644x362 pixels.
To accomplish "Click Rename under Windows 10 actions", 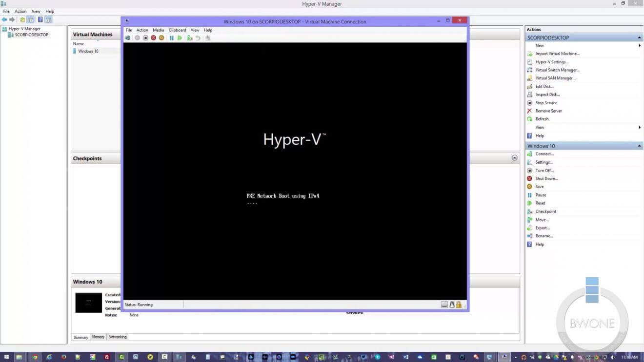I will click(543, 235).
